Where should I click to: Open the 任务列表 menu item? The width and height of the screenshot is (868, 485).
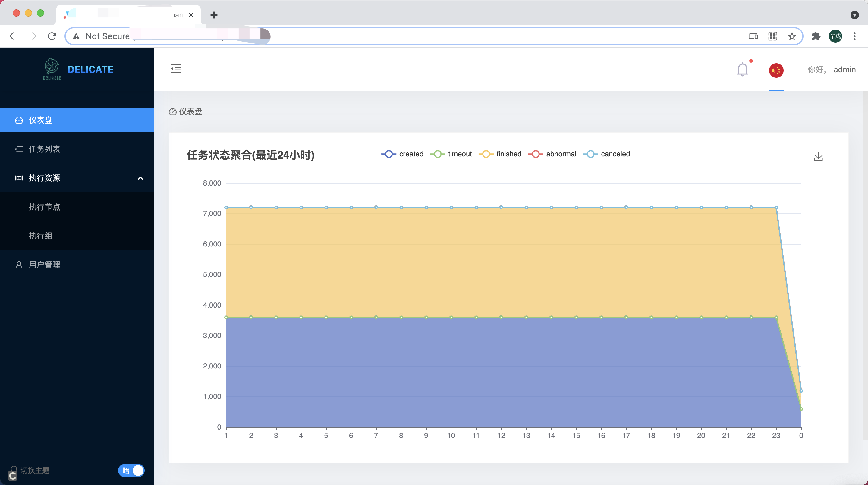[44, 149]
